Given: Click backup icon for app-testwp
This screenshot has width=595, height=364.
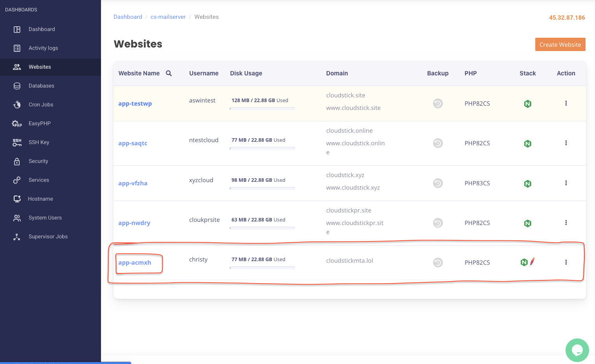Looking at the screenshot, I should click(x=438, y=104).
